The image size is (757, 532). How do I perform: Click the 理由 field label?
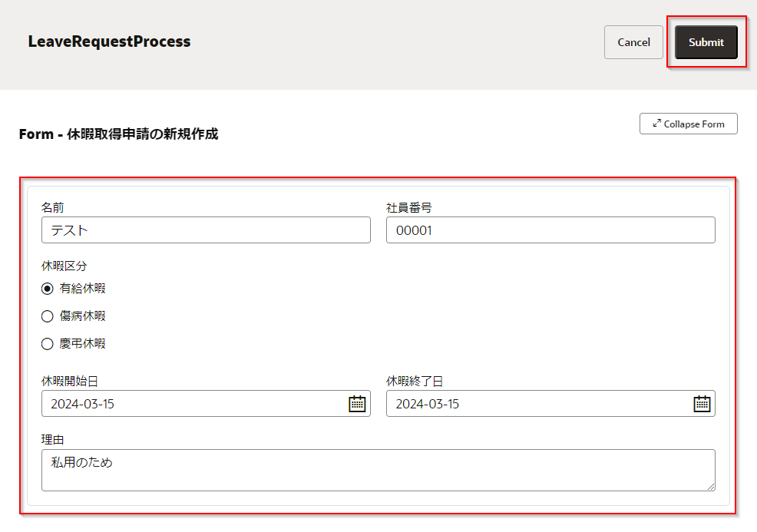tap(52, 440)
